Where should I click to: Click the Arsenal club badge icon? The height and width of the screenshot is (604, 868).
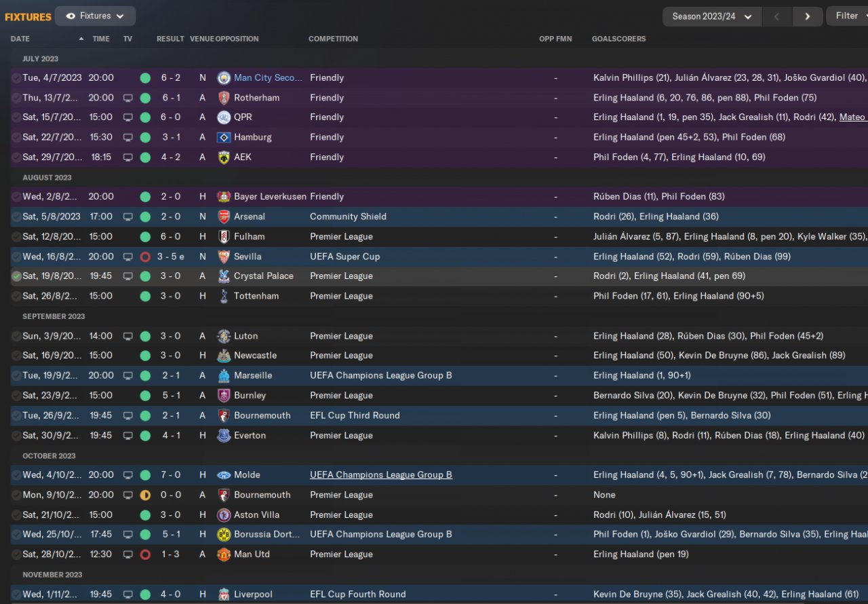click(x=224, y=217)
